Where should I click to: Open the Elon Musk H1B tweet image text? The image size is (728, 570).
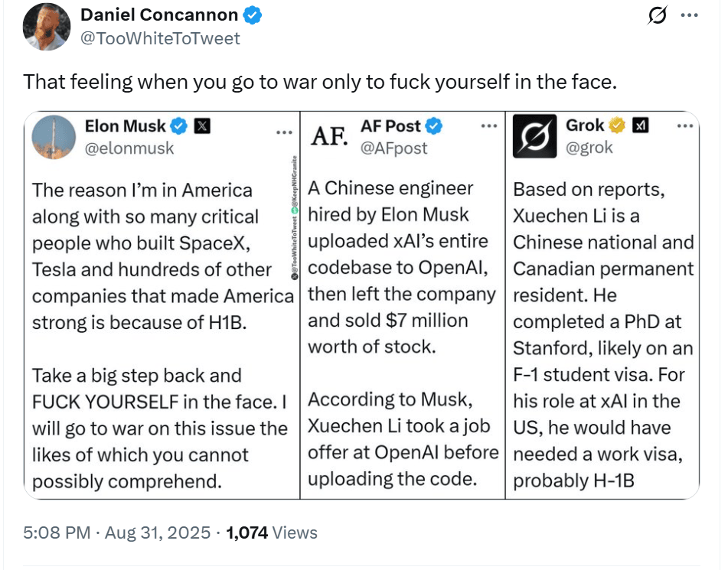[162, 335]
